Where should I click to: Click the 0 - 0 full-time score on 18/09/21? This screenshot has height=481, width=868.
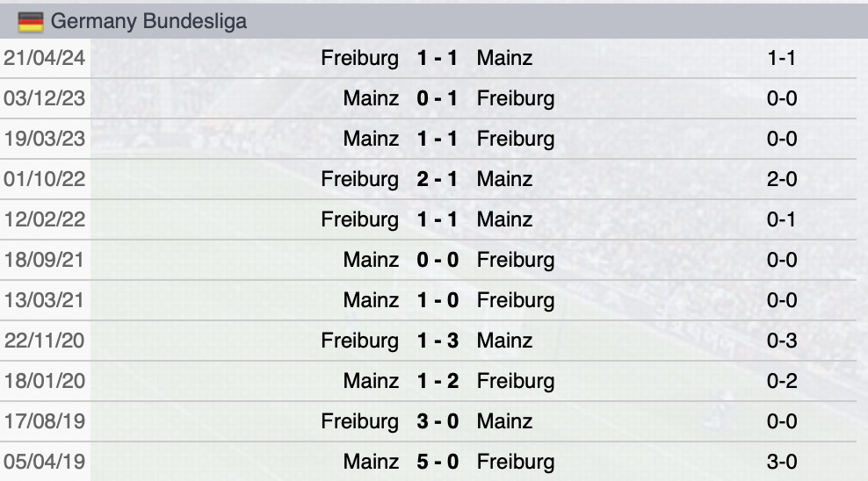click(x=438, y=260)
